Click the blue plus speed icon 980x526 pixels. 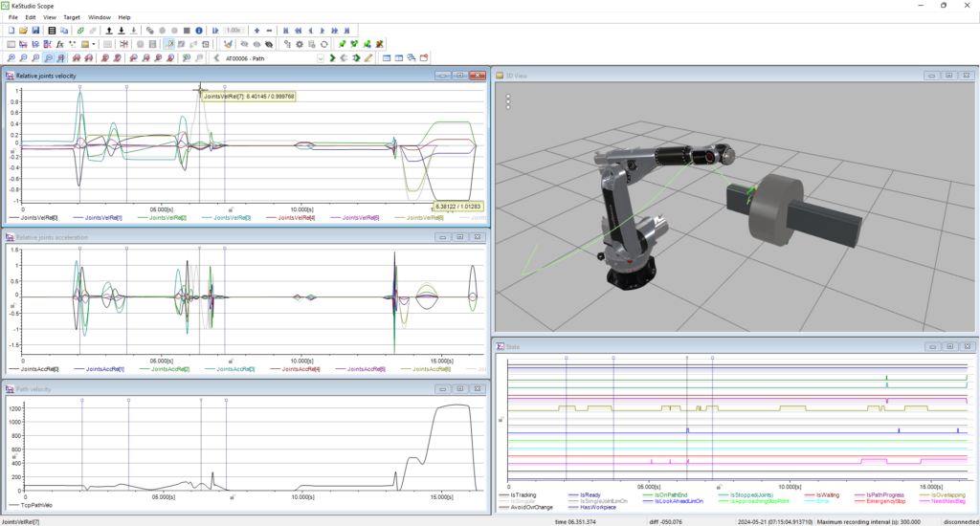click(x=256, y=30)
